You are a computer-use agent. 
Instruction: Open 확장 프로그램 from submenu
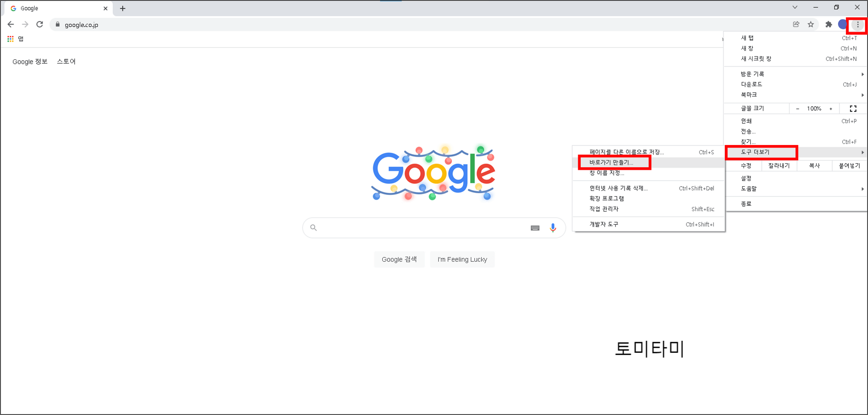648,198
